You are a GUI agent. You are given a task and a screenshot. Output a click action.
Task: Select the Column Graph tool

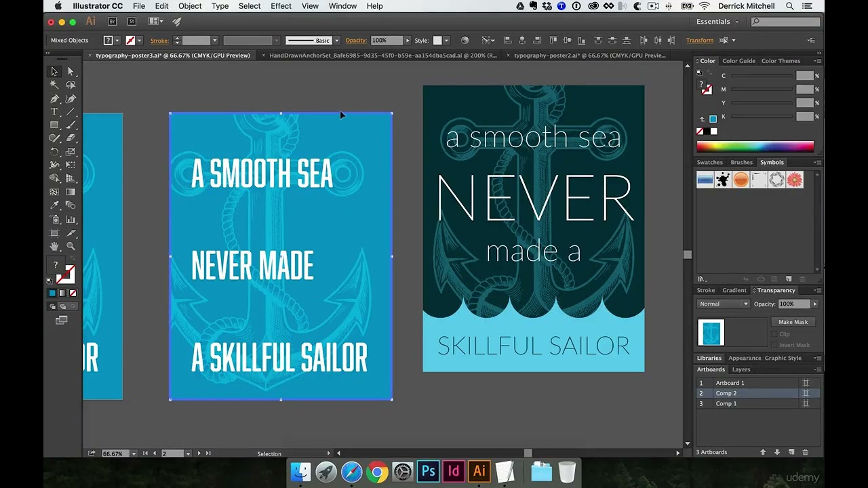click(71, 219)
